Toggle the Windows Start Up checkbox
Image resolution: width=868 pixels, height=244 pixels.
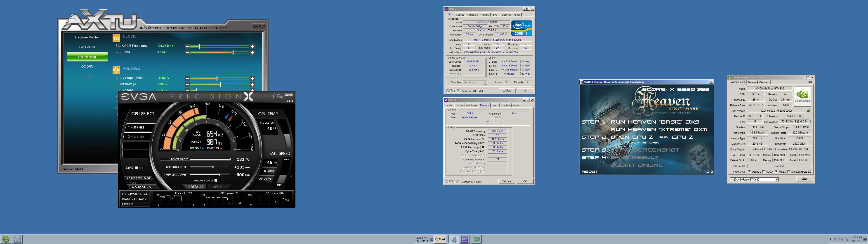216,181
